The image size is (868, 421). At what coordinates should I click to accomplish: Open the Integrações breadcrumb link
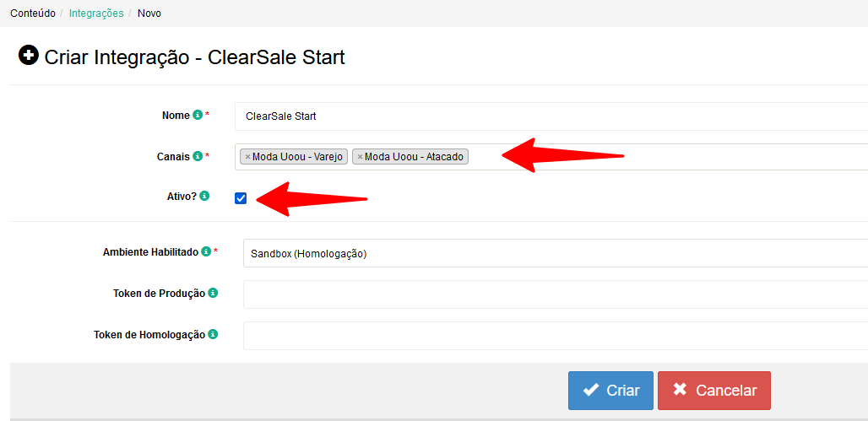coord(96,13)
